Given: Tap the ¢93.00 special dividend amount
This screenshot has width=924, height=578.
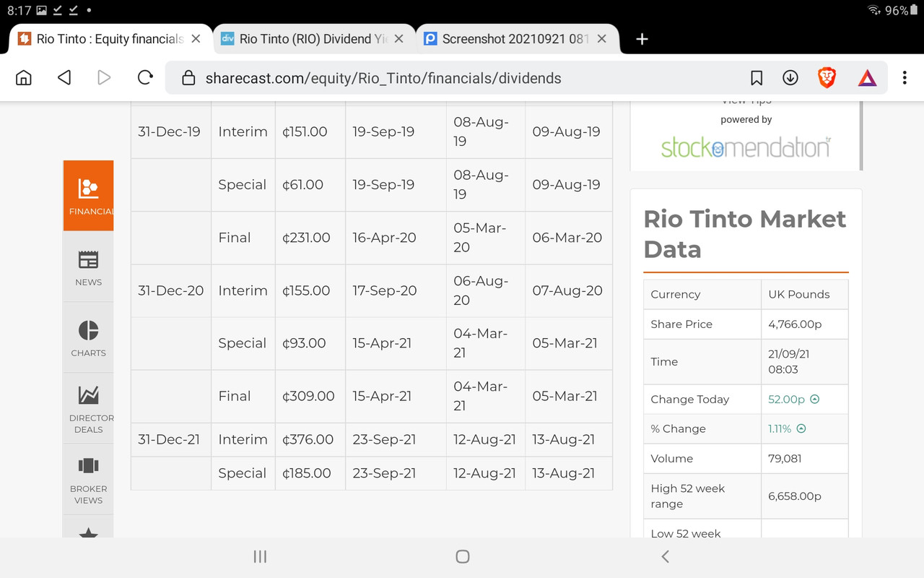Looking at the screenshot, I should 303,343.
